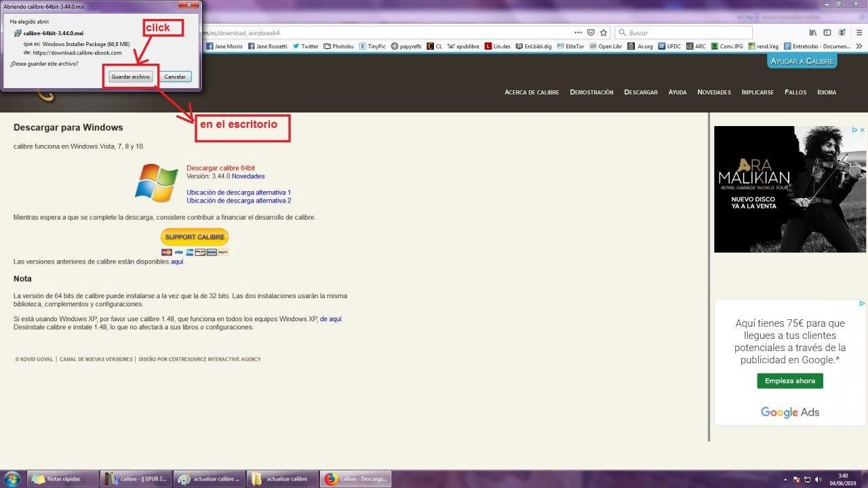Click the Windows logo image
Image resolution: width=868 pixels, height=488 pixels.
pyautogui.click(x=157, y=182)
